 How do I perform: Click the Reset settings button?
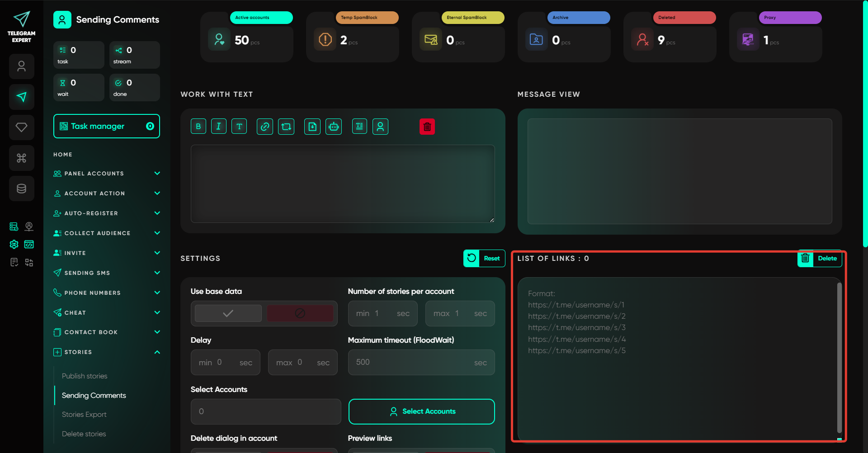coord(484,259)
